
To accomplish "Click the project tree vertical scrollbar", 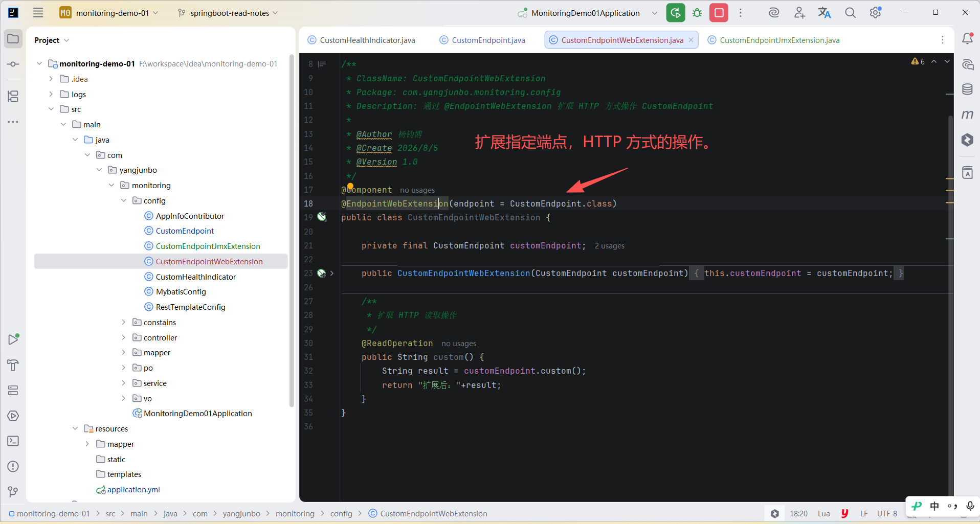I will pos(292,230).
